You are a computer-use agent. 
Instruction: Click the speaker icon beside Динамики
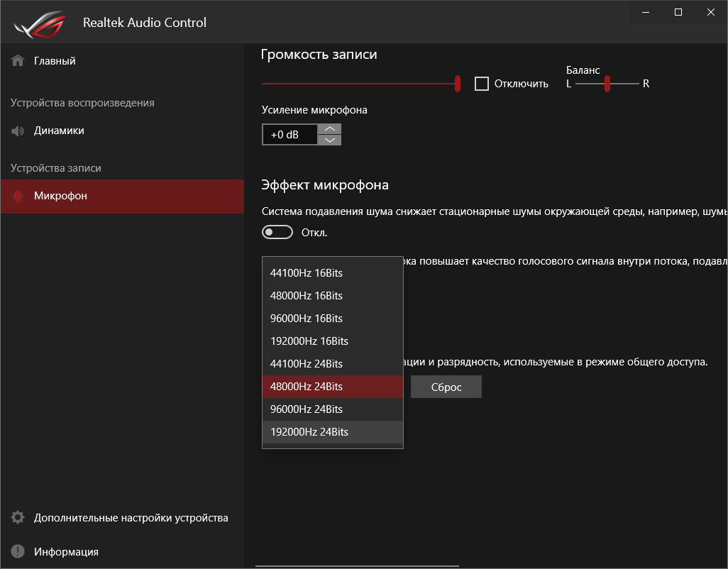tap(16, 131)
